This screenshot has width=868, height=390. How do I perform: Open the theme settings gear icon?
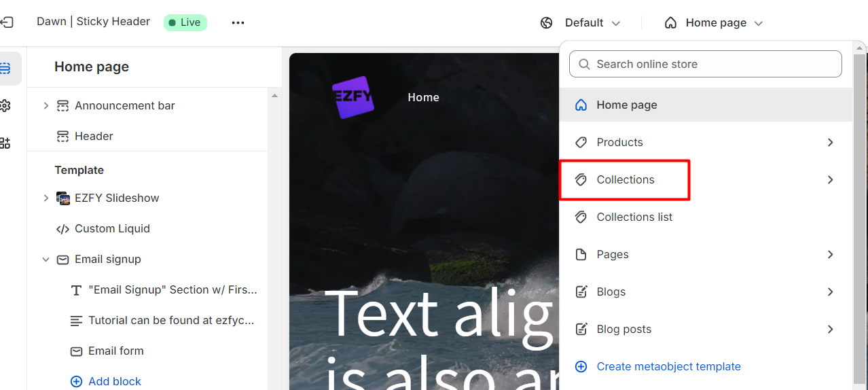[x=6, y=105]
